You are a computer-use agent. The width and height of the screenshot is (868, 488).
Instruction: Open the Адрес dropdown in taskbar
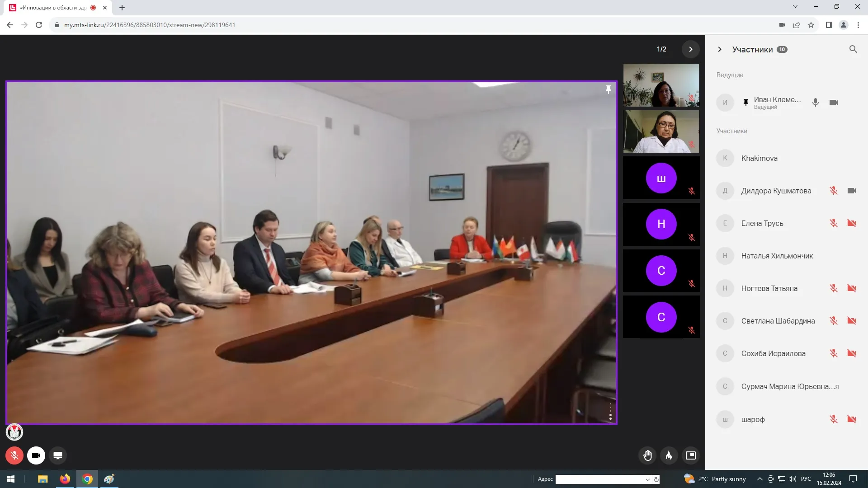point(648,479)
